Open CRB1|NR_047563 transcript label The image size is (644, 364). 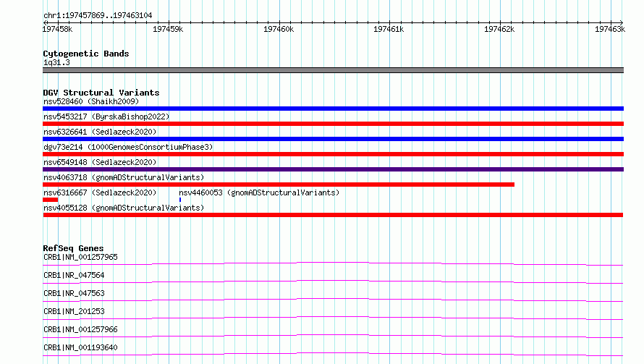point(74,293)
